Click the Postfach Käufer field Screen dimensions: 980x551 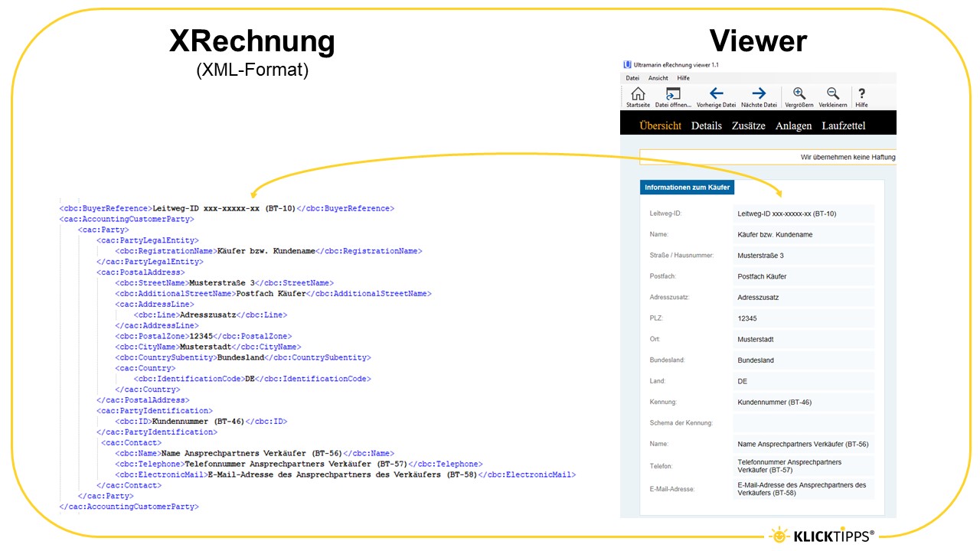[x=803, y=276]
